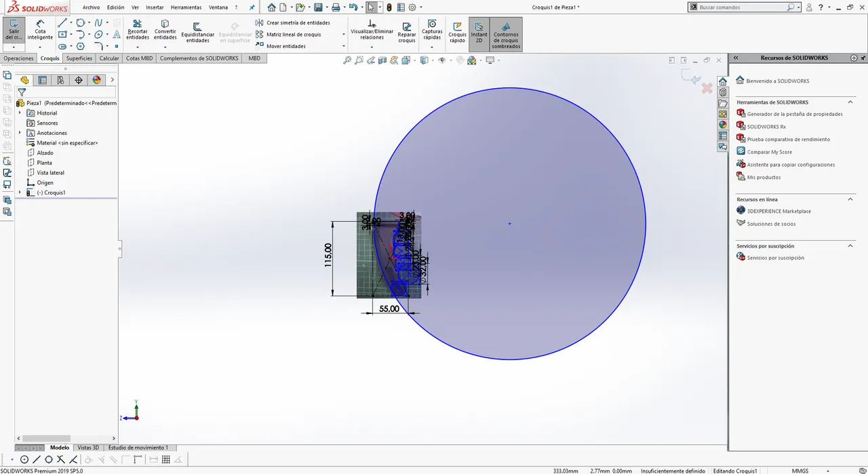Viewport: 868px width, 474px height.
Task: Open Insertar menu
Action: [x=155, y=7]
